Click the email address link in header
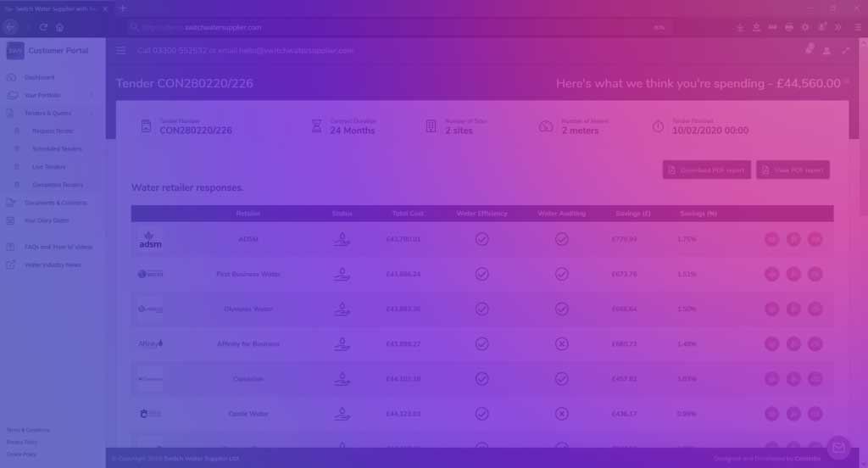The height and width of the screenshot is (468, 868). tap(296, 50)
